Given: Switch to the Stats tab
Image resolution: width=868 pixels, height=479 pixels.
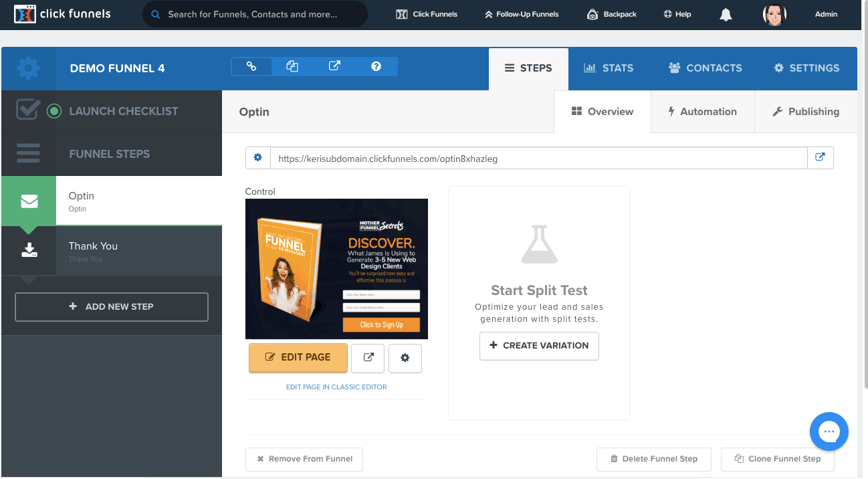Looking at the screenshot, I should [x=609, y=68].
